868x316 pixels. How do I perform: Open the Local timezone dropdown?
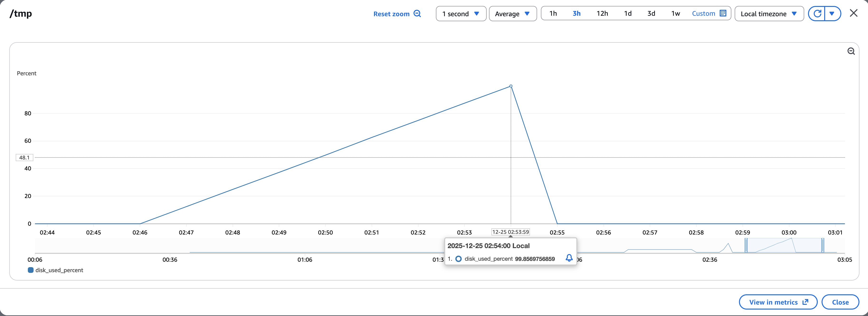coord(768,14)
